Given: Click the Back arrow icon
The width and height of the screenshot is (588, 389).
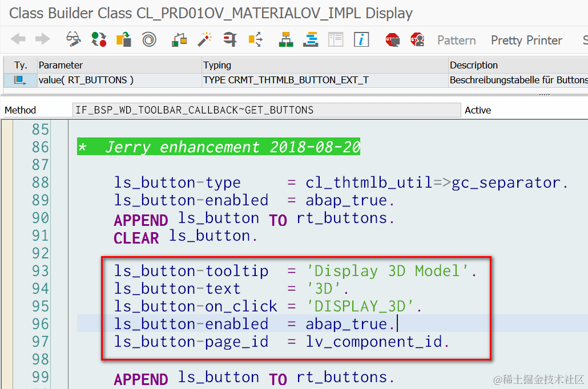Looking at the screenshot, I should click(x=18, y=39).
